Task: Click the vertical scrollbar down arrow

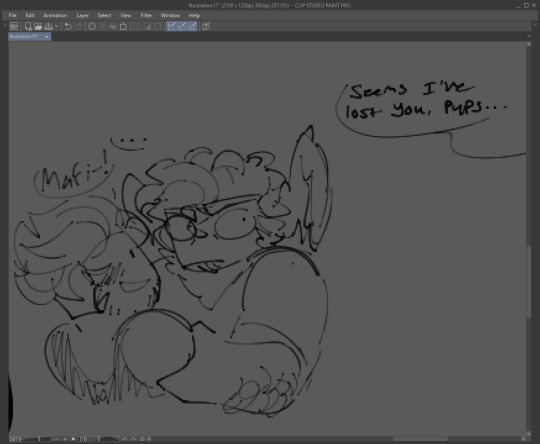Action: coord(529,433)
